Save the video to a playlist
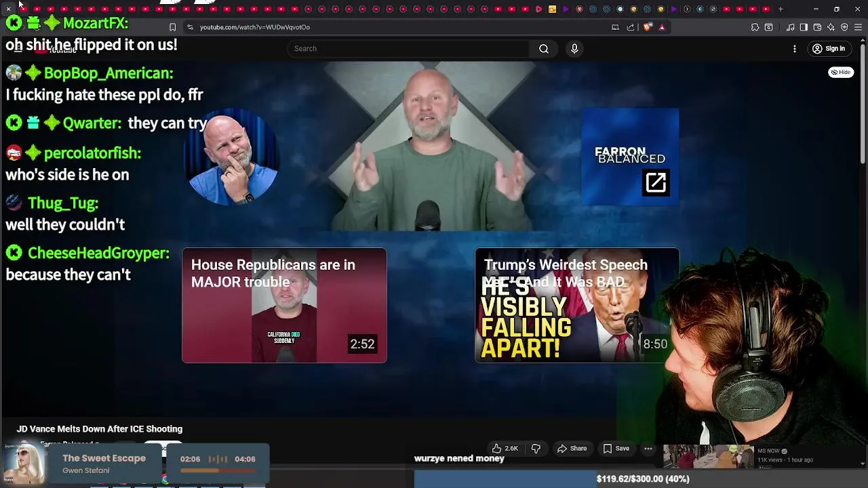Viewport: 868px width, 488px height. click(616, 448)
